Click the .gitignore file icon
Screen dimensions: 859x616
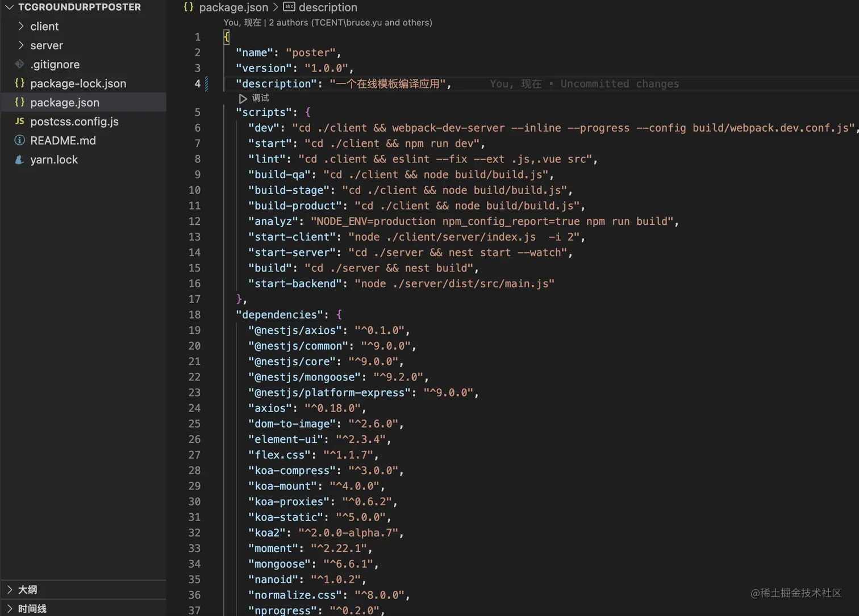(x=19, y=64)
